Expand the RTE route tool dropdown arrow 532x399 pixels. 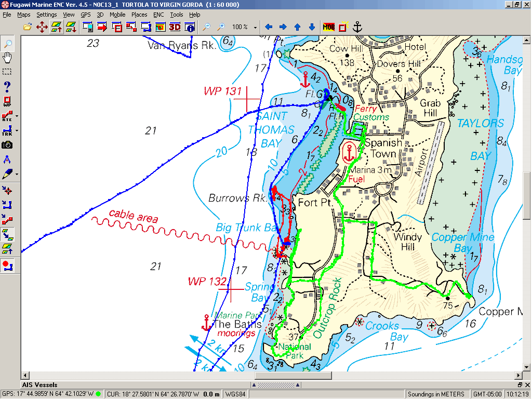(x=17, y=116)
